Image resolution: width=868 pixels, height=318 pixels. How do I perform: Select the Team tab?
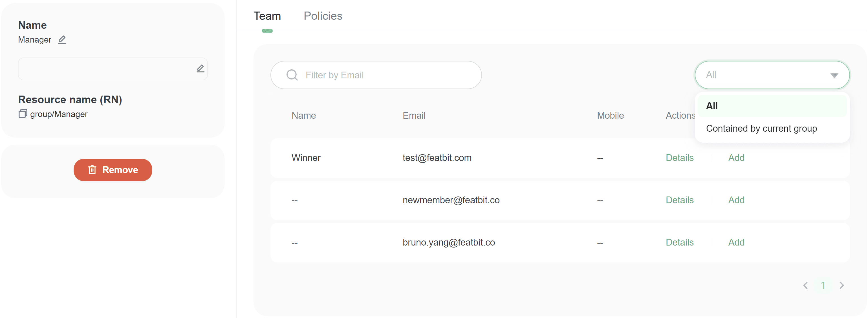pos(267,16)
